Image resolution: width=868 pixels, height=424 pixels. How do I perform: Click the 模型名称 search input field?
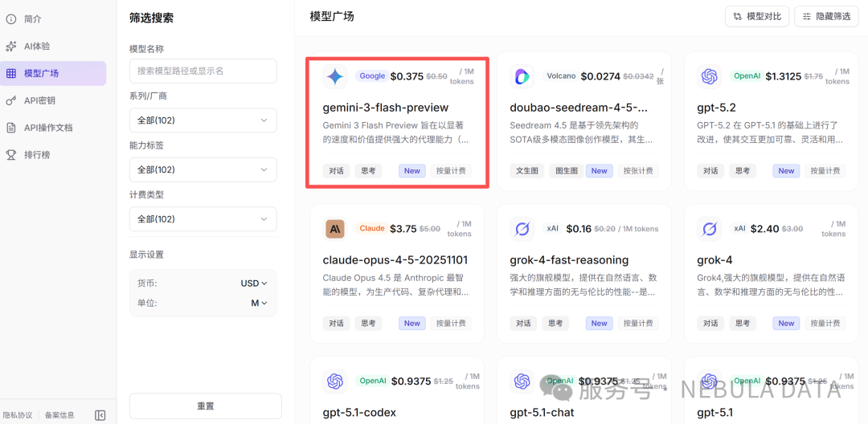pos(203,71)
